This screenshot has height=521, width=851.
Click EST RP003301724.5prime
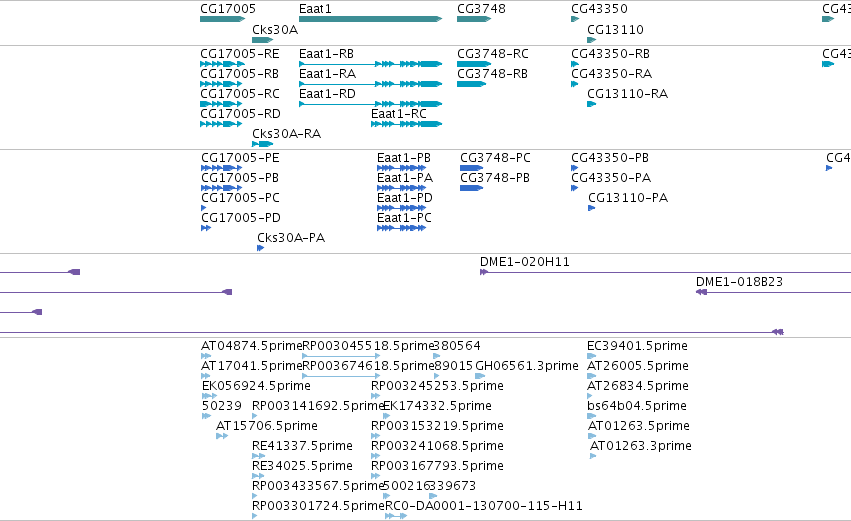click(x=319, y=507)
